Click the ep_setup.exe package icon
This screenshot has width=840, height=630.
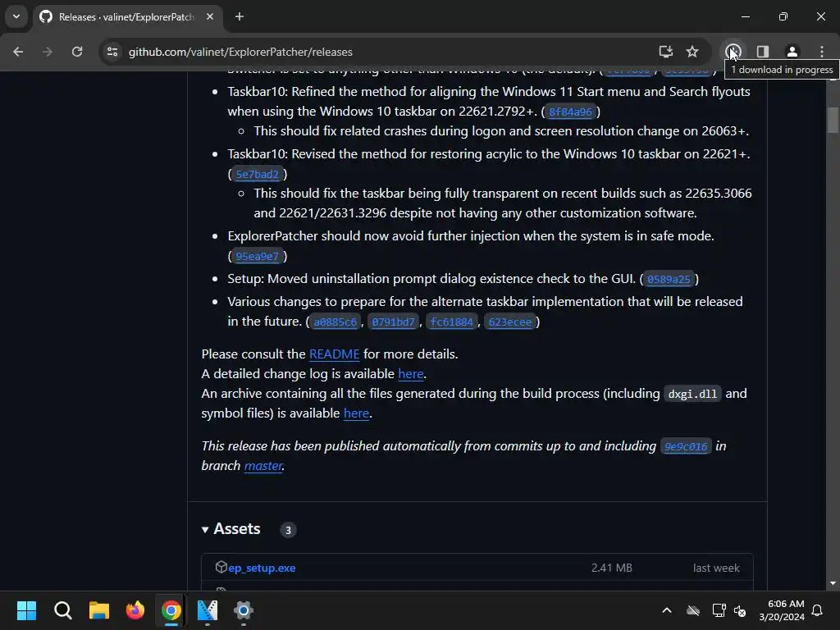pos(221,567)
